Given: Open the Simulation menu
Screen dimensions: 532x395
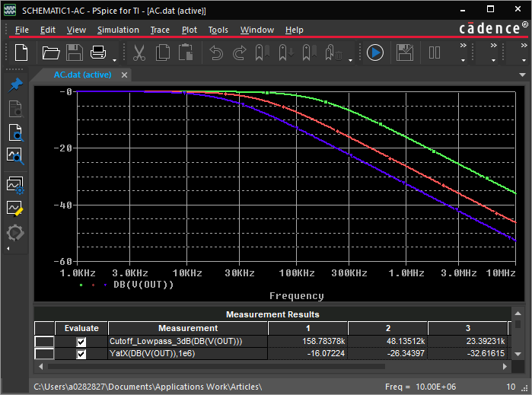Looking at the screenshot, I should 118,30.
